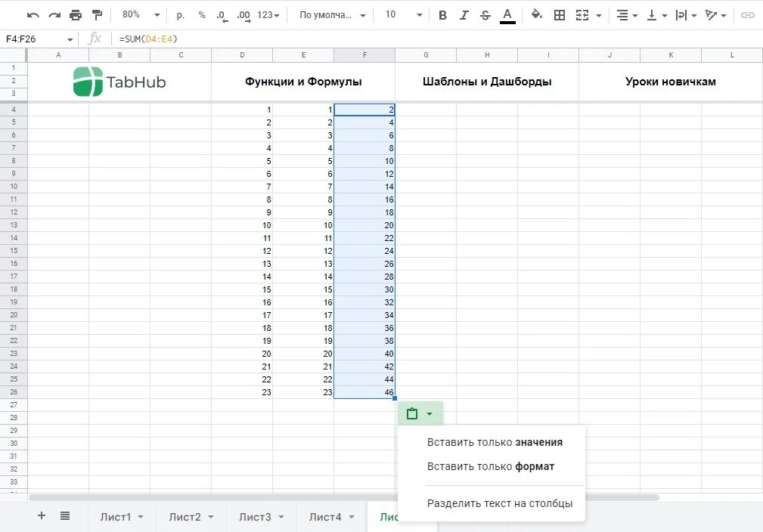The width and height of the screenshot is (763, 532).
Task: Open Лист1 tab options arrow
Action: pyautogui.click(x=141, y=517)
